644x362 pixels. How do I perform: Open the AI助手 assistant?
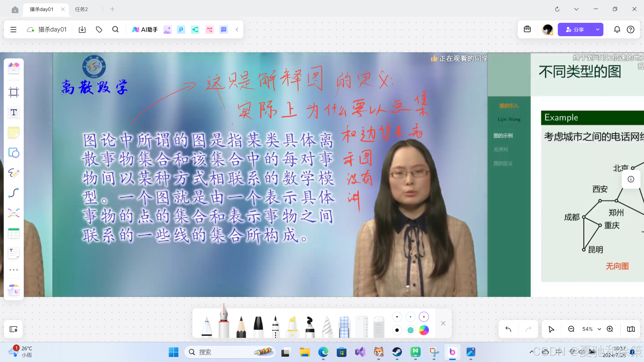pos(145,29)
